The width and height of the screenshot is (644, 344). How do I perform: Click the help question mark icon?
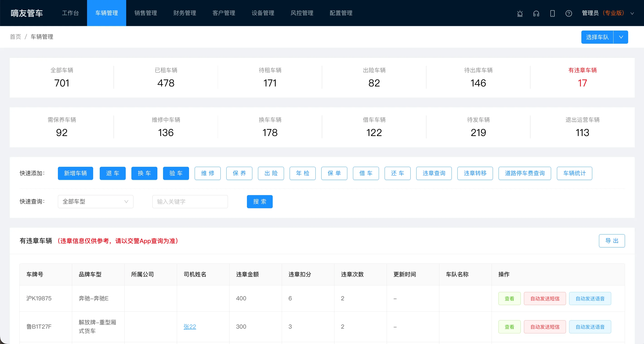568,13
